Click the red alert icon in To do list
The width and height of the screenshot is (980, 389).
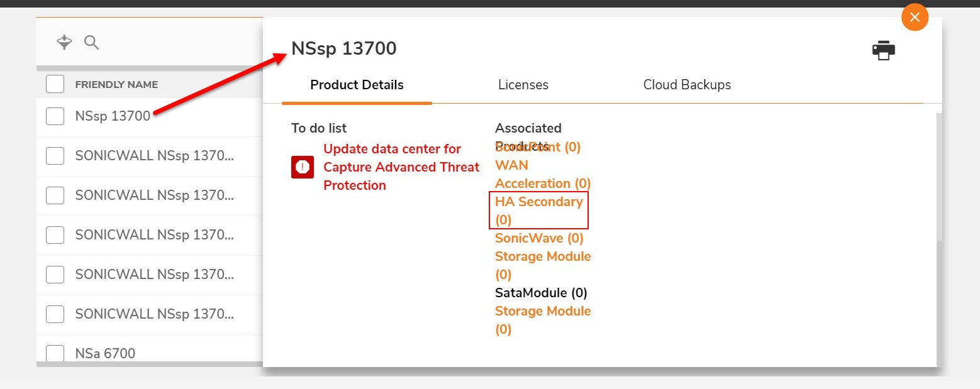(x=303, y=167)
